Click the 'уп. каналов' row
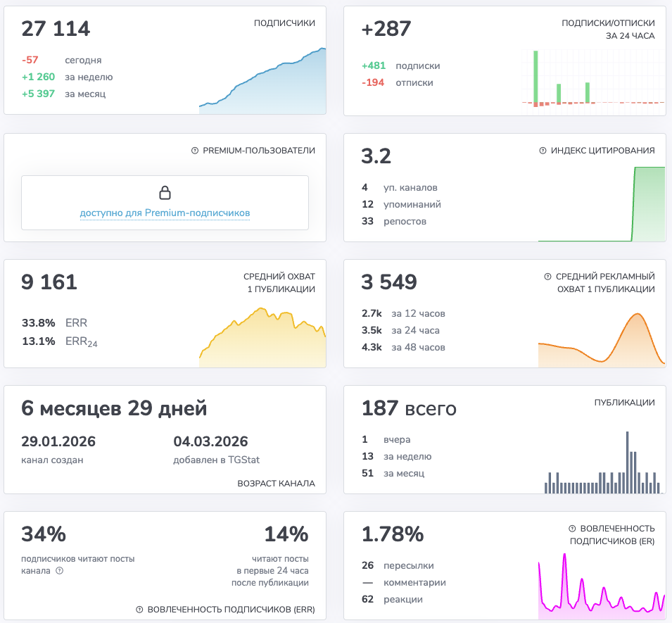672x623 pixels. 400,187
